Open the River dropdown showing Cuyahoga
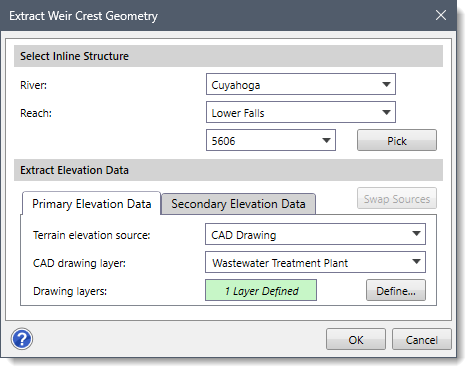 [301, 84]
